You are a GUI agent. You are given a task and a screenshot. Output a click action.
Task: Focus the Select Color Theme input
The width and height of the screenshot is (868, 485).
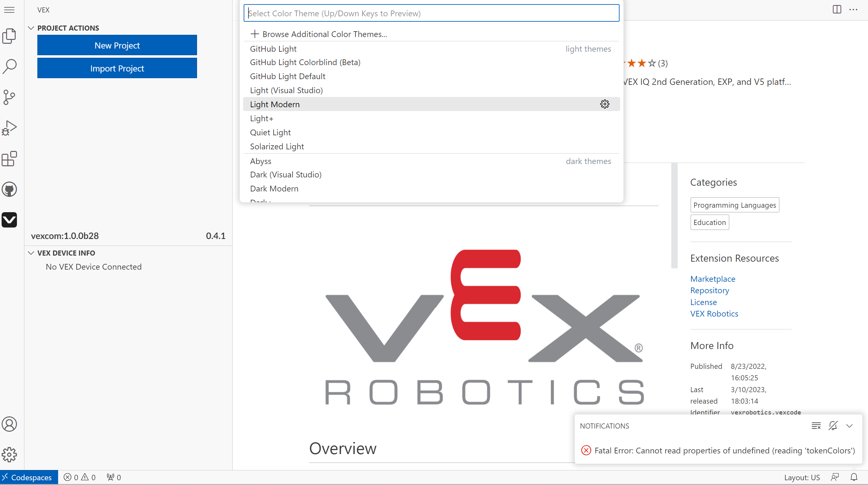point(431,13)
